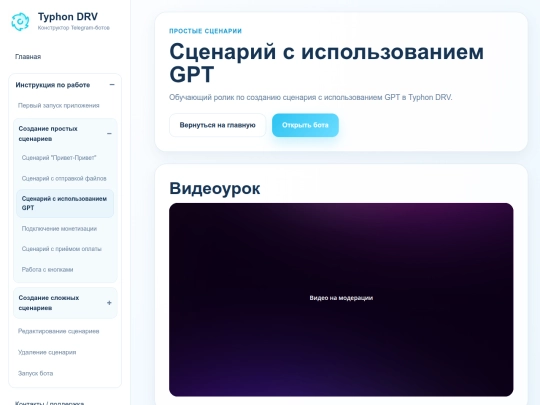Click the Сценарий с использованием GPT main heading
The height and width of the screenshot is (405, 540).
[326, 63]
